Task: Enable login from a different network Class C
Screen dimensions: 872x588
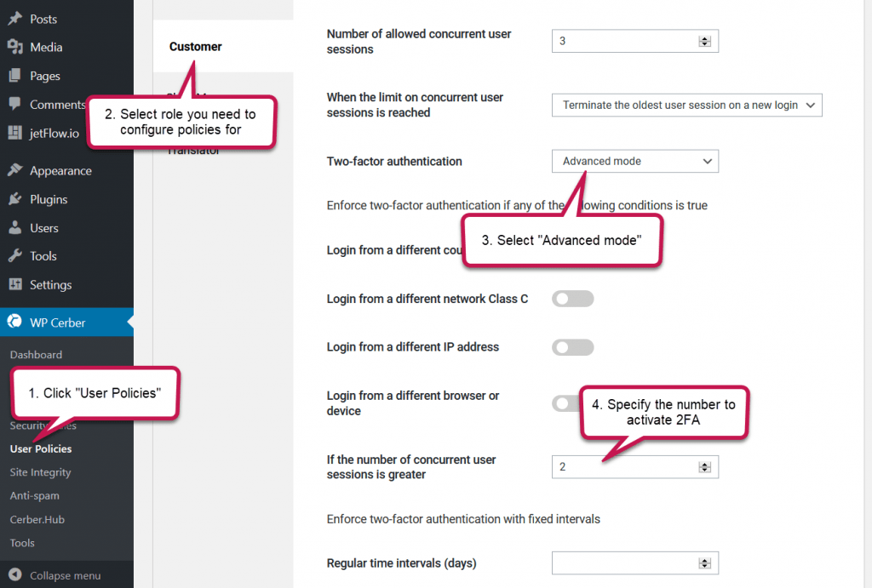Action: click(572, 299)
